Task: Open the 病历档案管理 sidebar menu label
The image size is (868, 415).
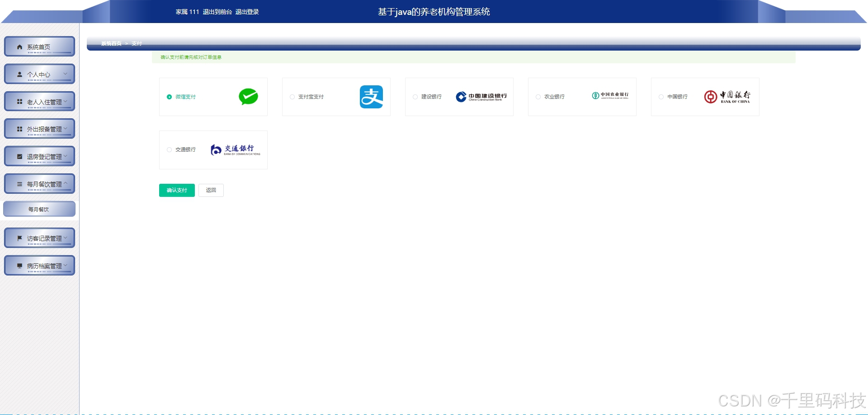Action: pyautogui.click(x=44, y=266)
